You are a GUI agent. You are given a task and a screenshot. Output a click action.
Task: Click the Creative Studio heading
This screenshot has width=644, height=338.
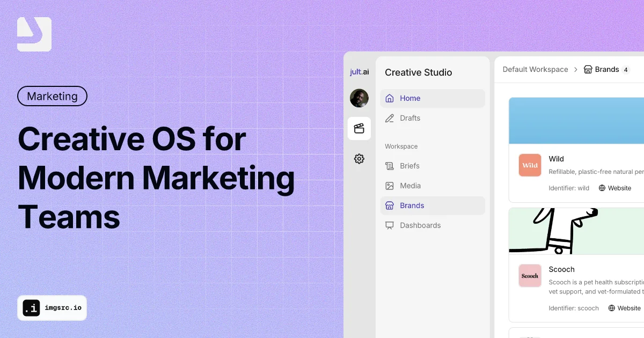pyautogui.click(x=419, y=72)
